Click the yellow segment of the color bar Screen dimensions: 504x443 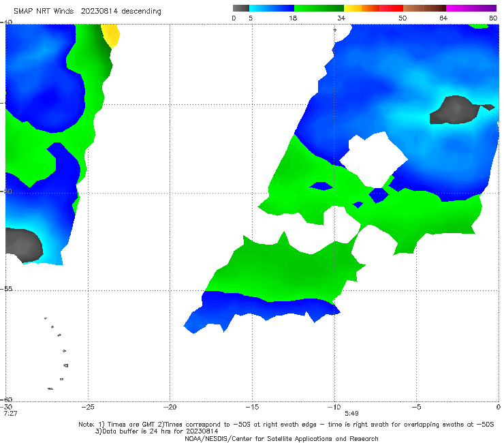[x=353, y=8]
